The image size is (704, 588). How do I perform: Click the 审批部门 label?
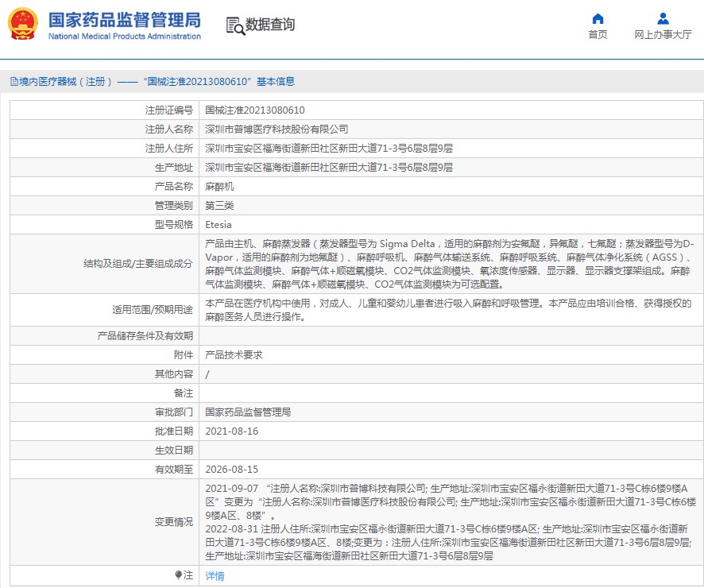click(174, 412)
